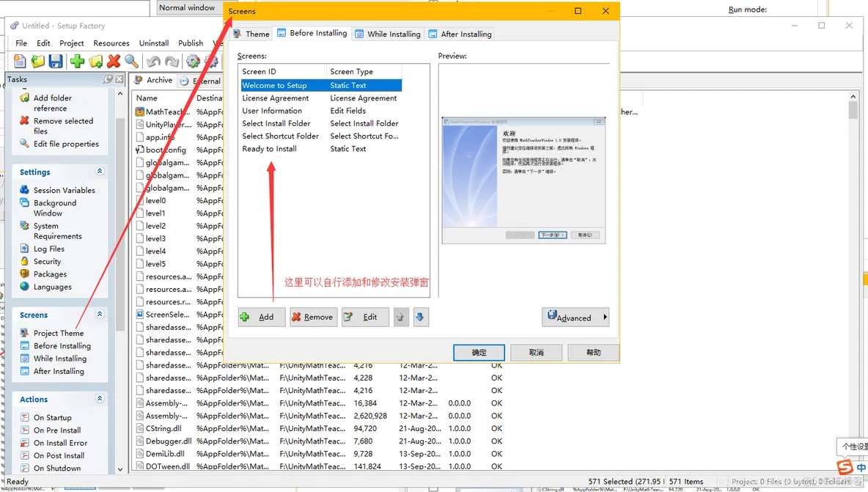Expand the Advanced button dropdown arrow
This screenshot has height=492, width=868.
click(605, 317)
